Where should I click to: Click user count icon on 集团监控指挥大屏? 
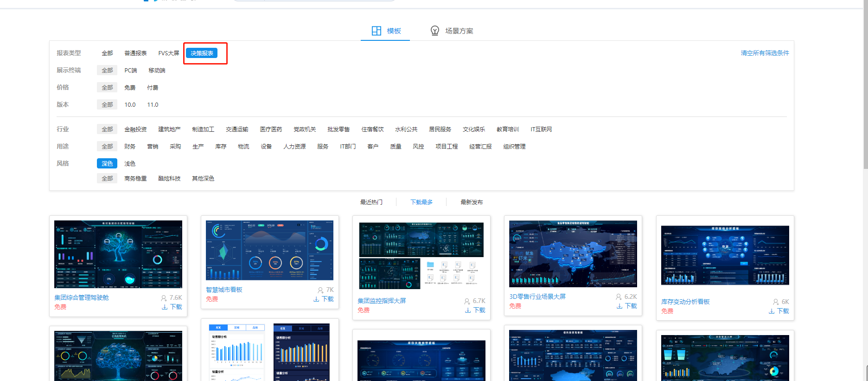pyautogui.click(x=467, y=301)
